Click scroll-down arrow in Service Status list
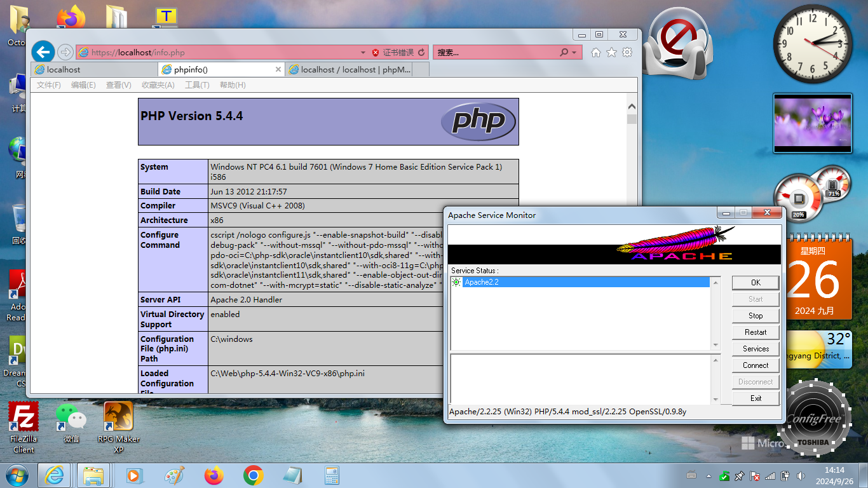Screen dimensions: 868x488 click(x=715, y=344)
